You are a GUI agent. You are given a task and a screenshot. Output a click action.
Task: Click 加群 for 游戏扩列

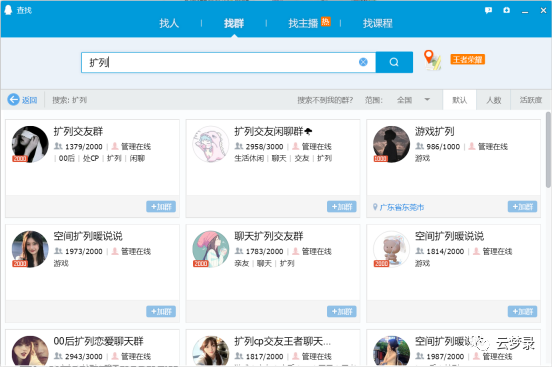[522, 207]
